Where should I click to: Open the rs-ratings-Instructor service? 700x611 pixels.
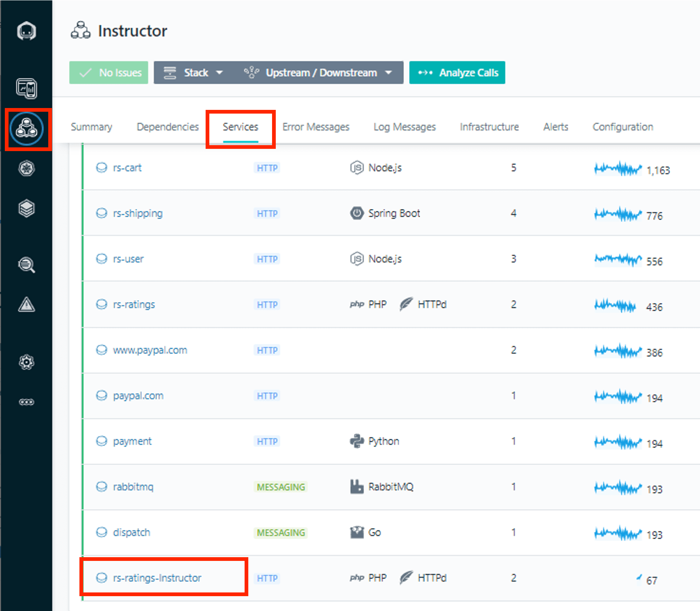click(x=157, y=578)
